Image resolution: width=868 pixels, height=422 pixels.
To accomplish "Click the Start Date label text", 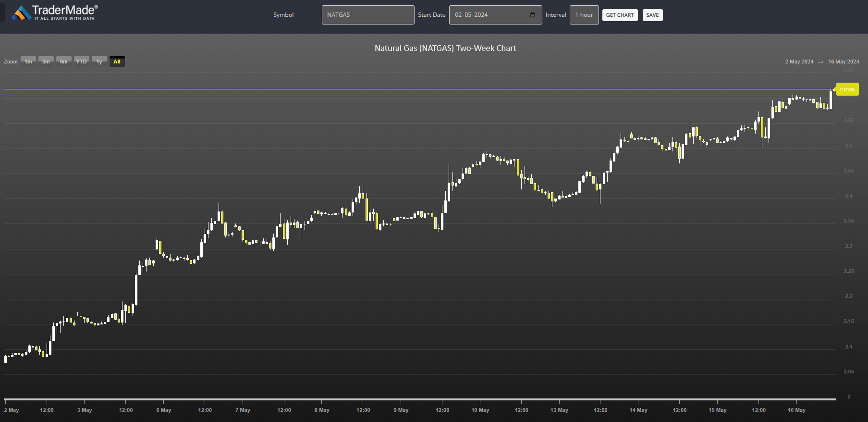I will pyautogui.click(x=432, y=15).
